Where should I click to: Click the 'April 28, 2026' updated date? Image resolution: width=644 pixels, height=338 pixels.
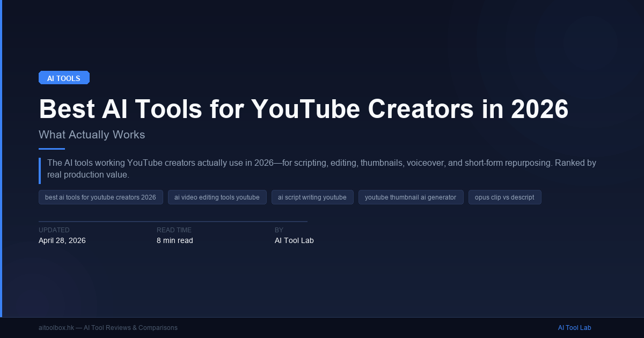coord(62,240)
